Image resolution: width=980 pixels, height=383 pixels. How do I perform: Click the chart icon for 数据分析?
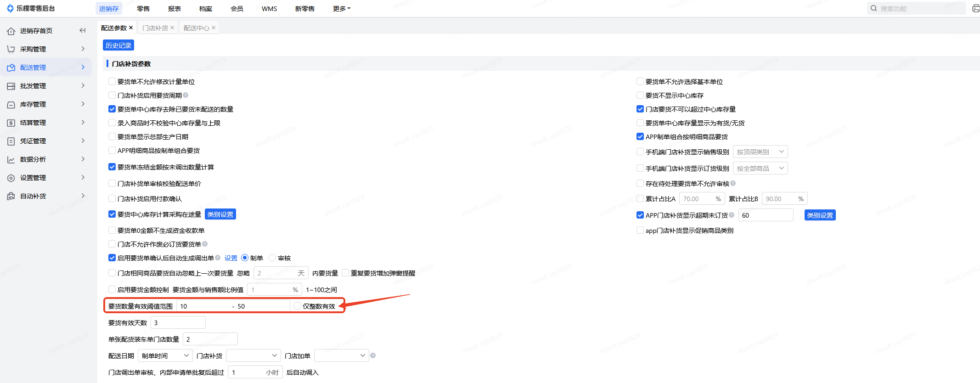pyautogui.click(x=11, y=159)
